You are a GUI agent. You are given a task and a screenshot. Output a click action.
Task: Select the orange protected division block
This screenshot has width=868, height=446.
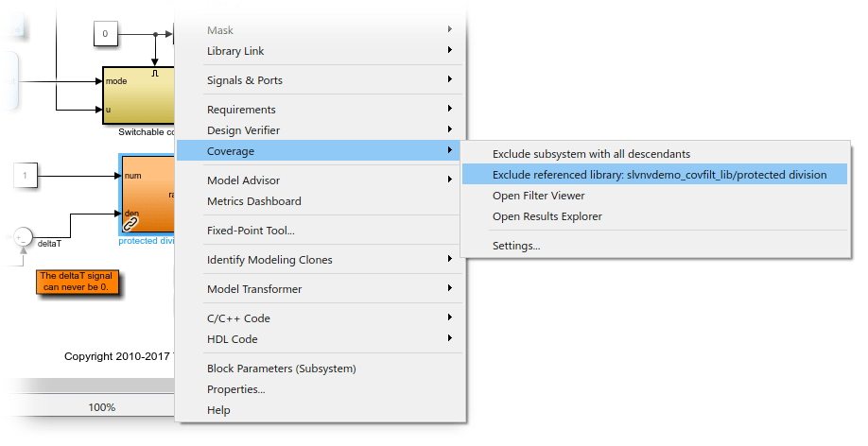[x=148, y=194]
